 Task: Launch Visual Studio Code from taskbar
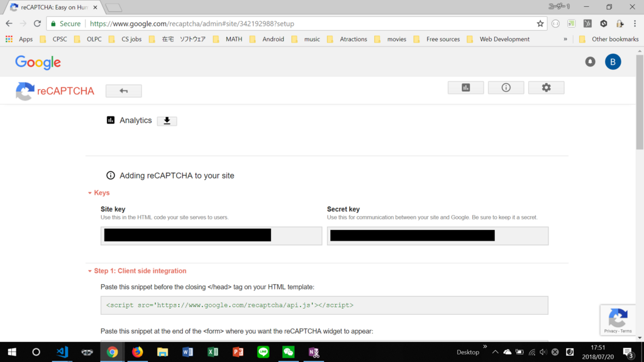[62, 352]
